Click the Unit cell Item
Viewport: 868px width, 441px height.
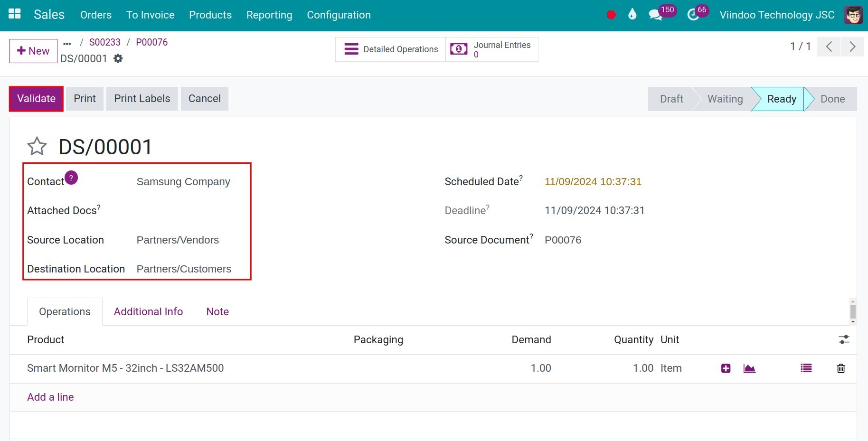[x=671, y=368]
